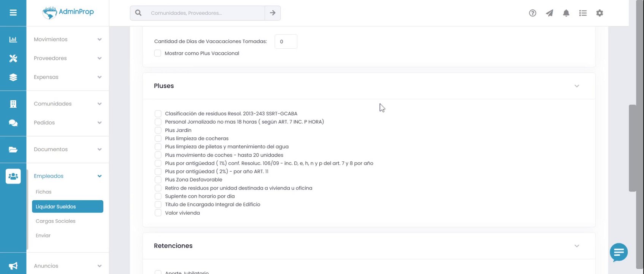The image size is (644, 274).
Task: Check the Plus Jardin checkbox
Action: pyautogui.click(x=158, y=130)
